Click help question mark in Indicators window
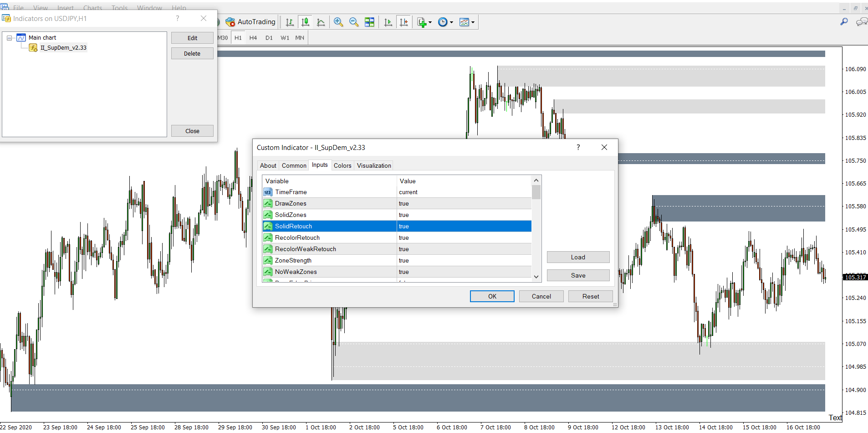Screen dimensions: 868x433 point(178,19)
